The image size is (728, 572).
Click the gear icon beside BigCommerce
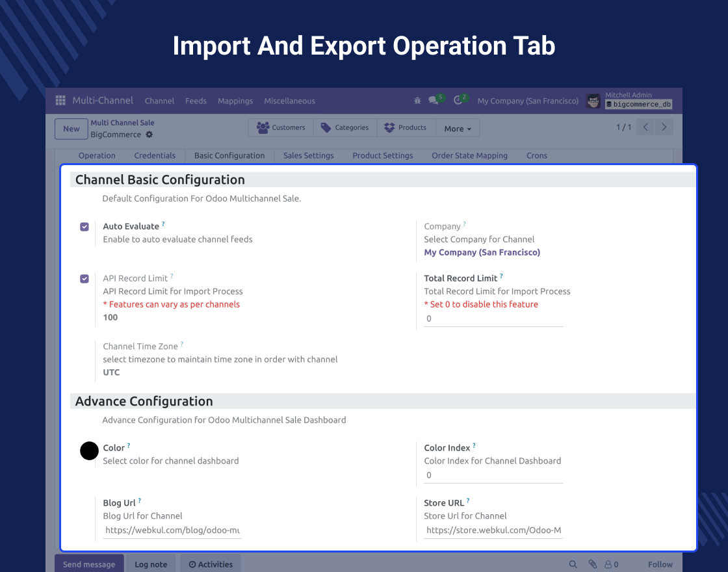tap(149, 135)
